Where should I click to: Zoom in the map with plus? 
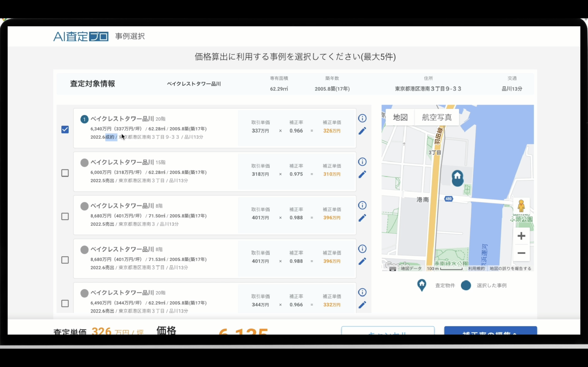pos(521,236)
